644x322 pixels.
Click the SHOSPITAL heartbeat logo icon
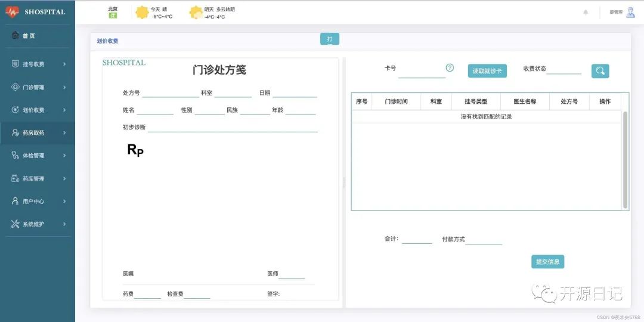(x=12, y=12)
